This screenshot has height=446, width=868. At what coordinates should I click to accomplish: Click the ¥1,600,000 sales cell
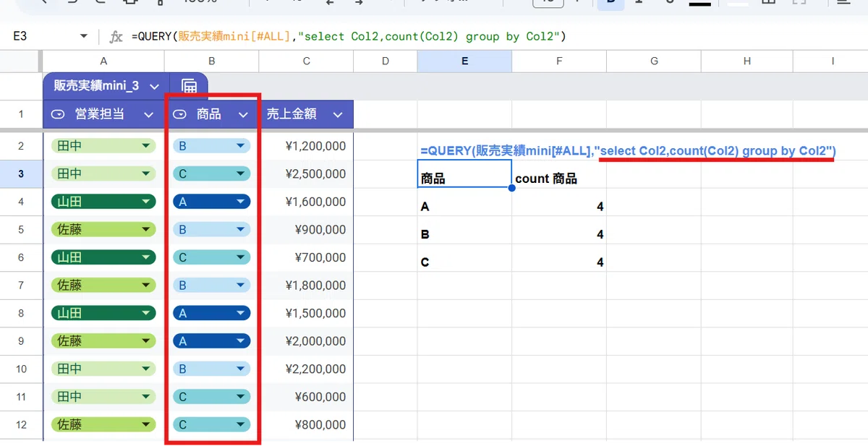tap(307, 202)
